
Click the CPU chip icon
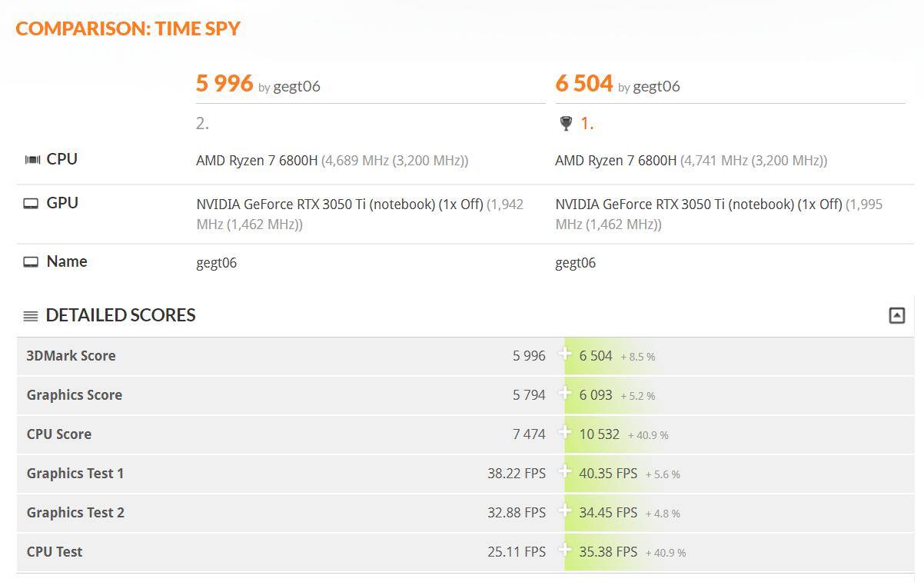pos(32,160)
